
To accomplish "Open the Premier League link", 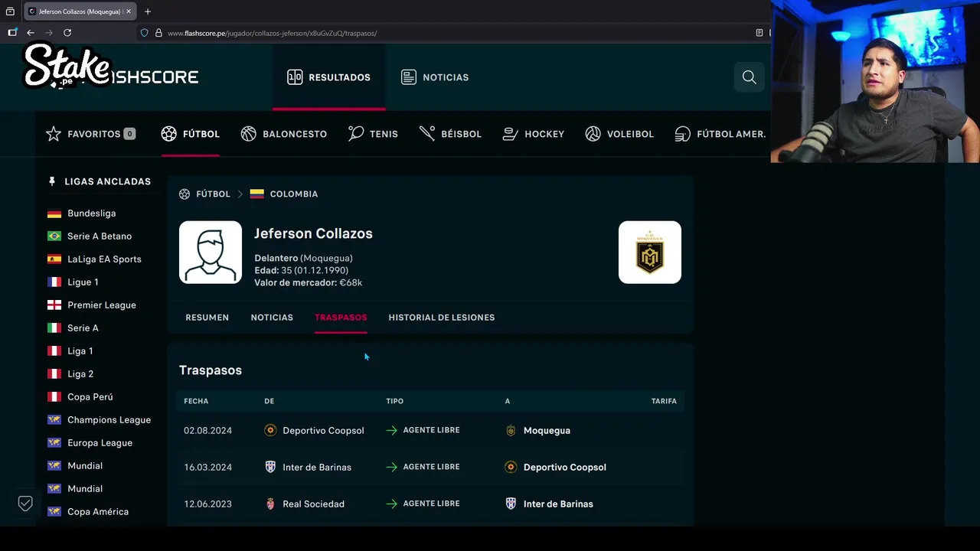I will point(102,305).
